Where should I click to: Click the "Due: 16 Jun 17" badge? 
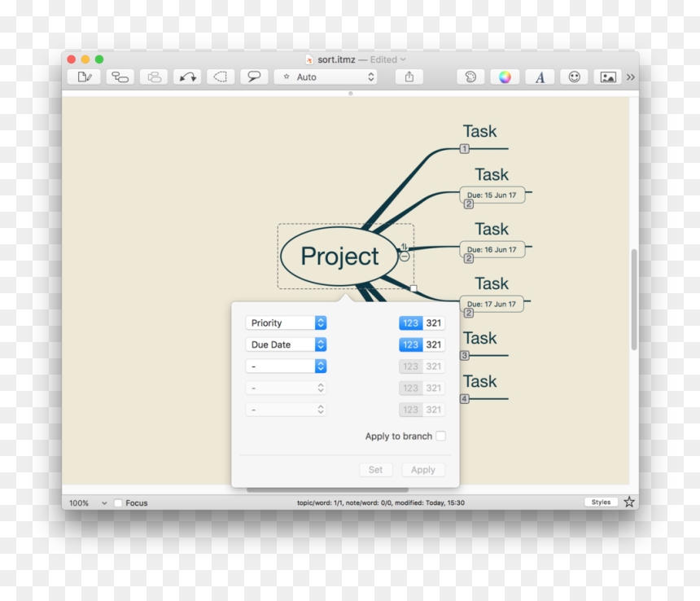pos(492,249)
